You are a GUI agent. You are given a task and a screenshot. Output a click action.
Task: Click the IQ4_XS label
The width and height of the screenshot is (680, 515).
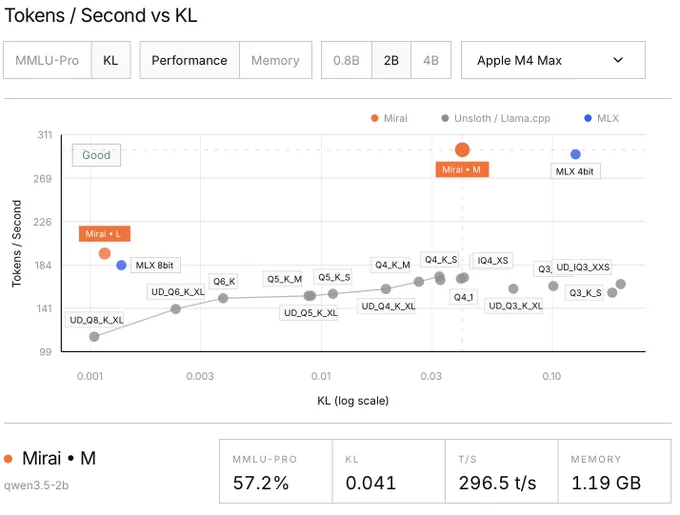[x=493, y=260]
